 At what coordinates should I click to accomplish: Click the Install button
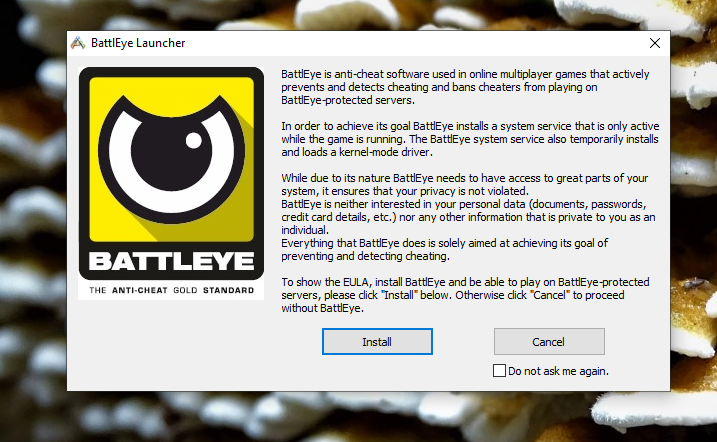click(x=377, y=341)
